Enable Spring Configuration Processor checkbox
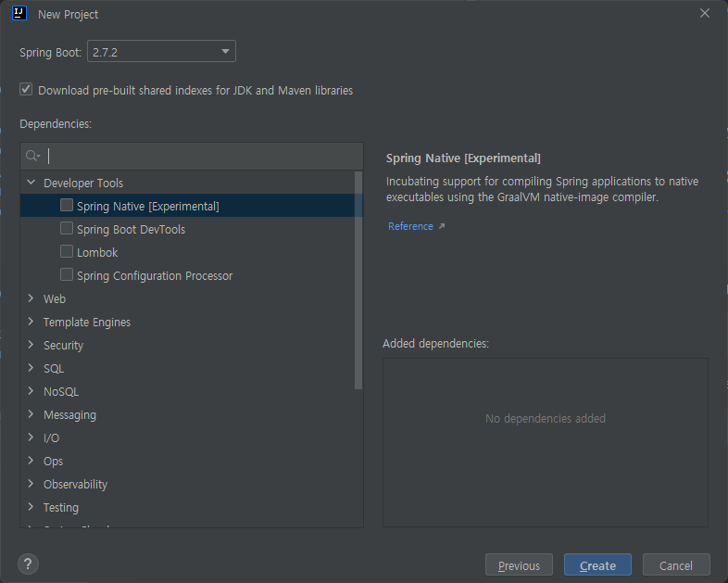The width and height of the screenshot is (728, 583). pos(67,274)
